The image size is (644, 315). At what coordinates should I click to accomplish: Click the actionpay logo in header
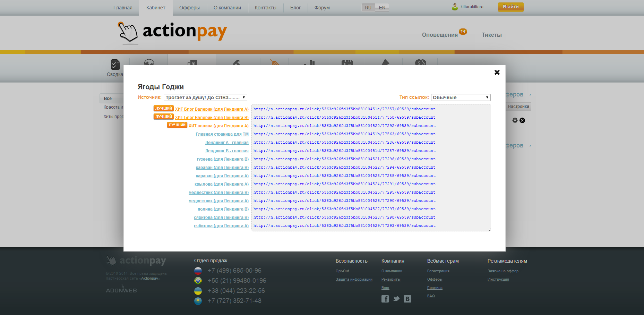tap(172, 33)
